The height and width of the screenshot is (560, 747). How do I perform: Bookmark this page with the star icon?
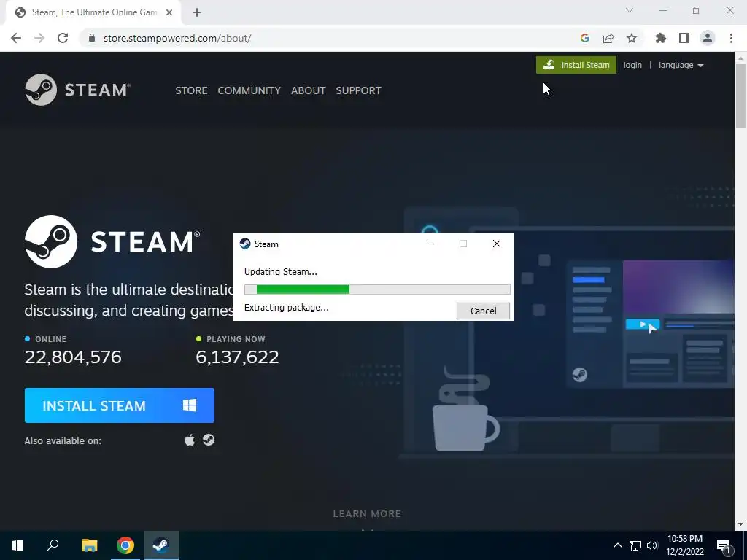(632, 38)
